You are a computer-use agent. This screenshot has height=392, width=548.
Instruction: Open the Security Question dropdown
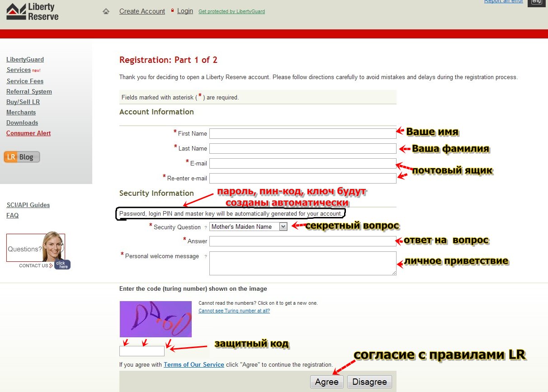[248, 227]
